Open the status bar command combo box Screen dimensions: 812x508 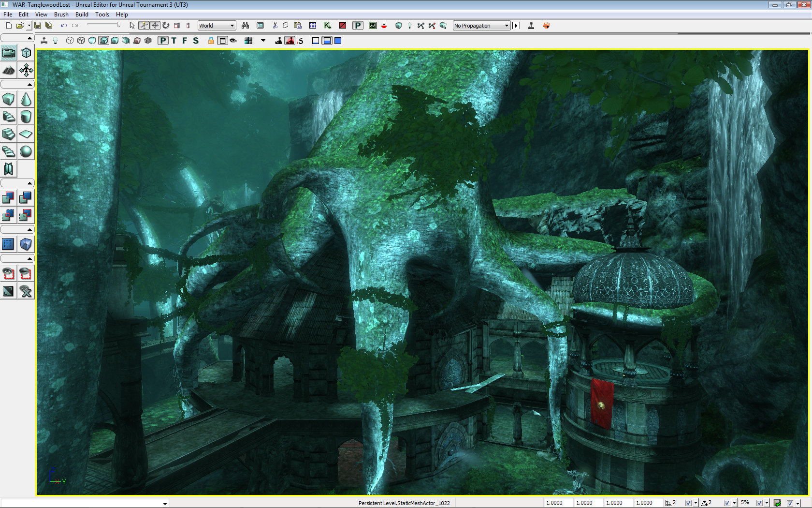click(85, 503)
